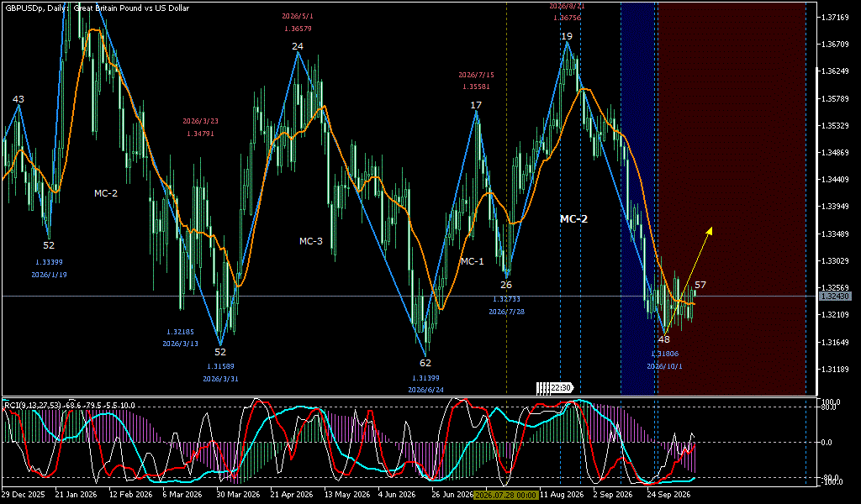
Task: Click the '2026/3/13' date label
Action: click(x=180, y=344)
